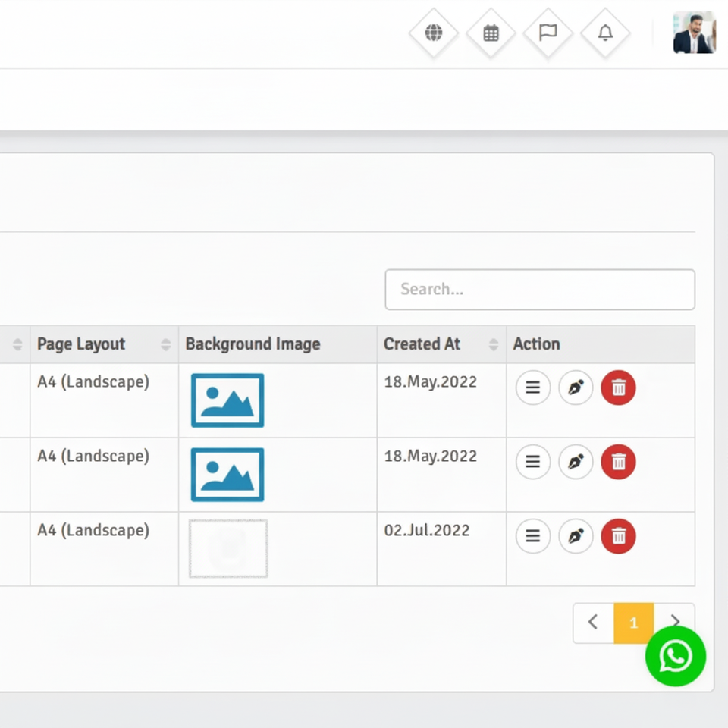The image size is (728, 728).
Task: Click the pen design icon in first row
Action: 576,388
